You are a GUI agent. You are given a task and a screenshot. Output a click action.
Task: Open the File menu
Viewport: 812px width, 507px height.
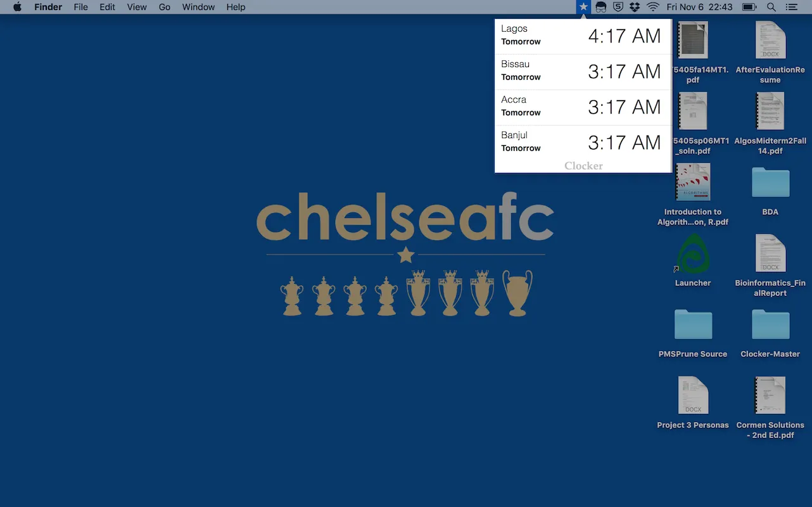pos(80,7)
